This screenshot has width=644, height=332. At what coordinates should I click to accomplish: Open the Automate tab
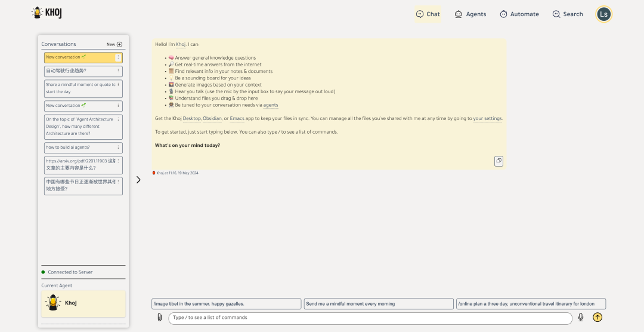tap(519, 14)
